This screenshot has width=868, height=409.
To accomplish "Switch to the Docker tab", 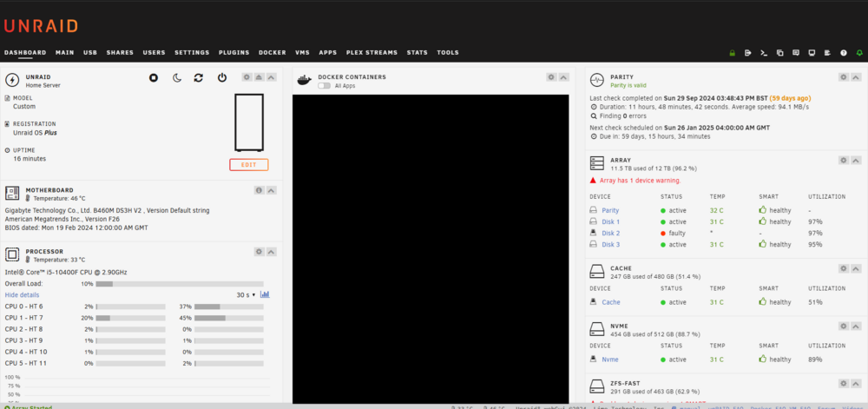I will [273, 53].
